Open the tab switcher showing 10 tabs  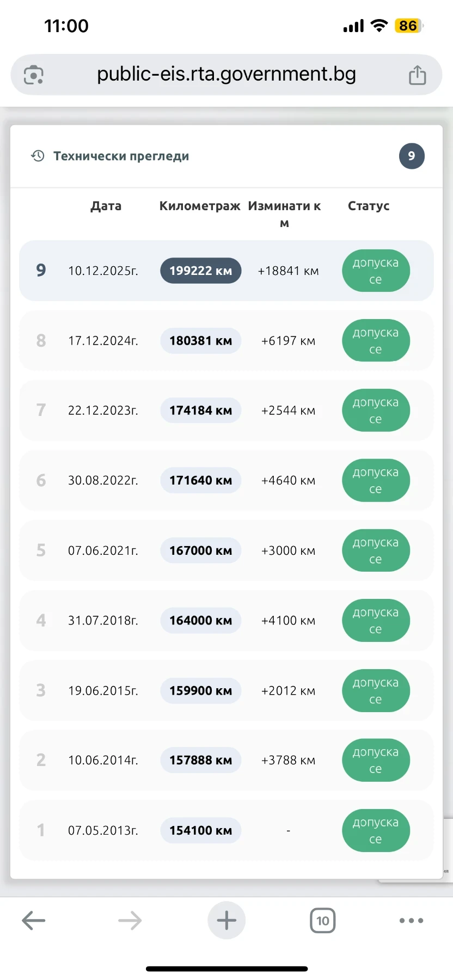[x=323, y=921]
